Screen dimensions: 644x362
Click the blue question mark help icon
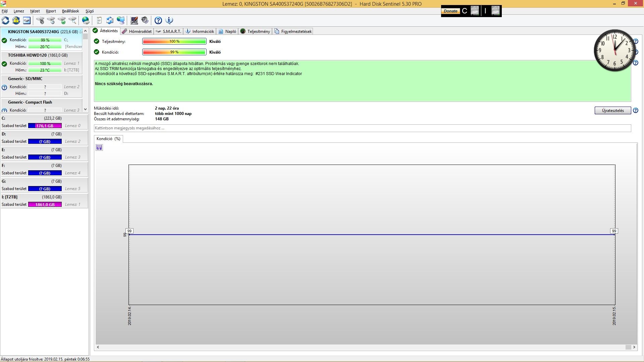pyautogui.click(x=158, y=20)
